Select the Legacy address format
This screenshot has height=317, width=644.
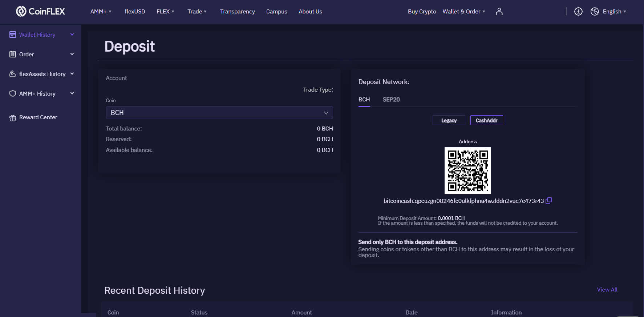point(449,120)
